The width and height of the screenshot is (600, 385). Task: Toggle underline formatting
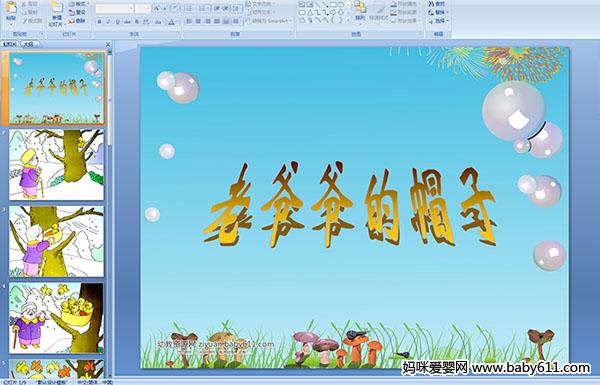[x=118, y=22]
